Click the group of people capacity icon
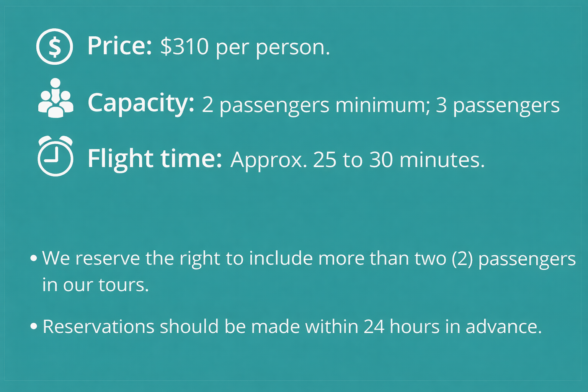 click(56, 98)
